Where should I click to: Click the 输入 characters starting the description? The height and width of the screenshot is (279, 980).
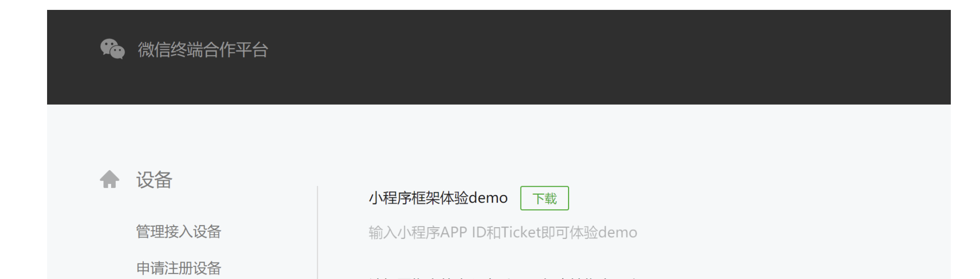point(383,232)
